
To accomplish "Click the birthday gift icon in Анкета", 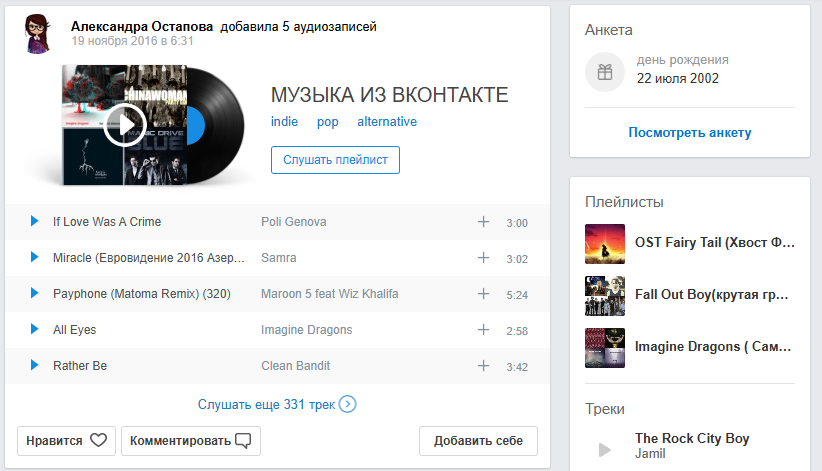I will (x=605, y=72).
